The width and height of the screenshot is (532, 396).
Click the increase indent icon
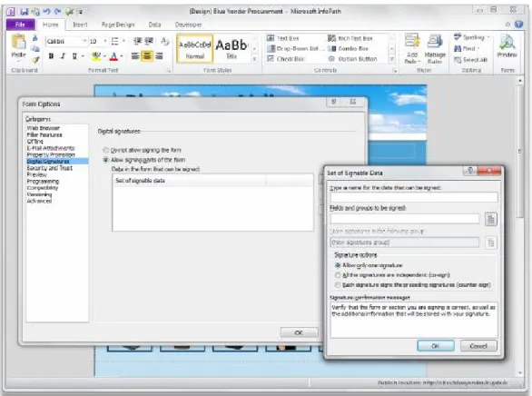pyautogui.click(x=149, y=42)
